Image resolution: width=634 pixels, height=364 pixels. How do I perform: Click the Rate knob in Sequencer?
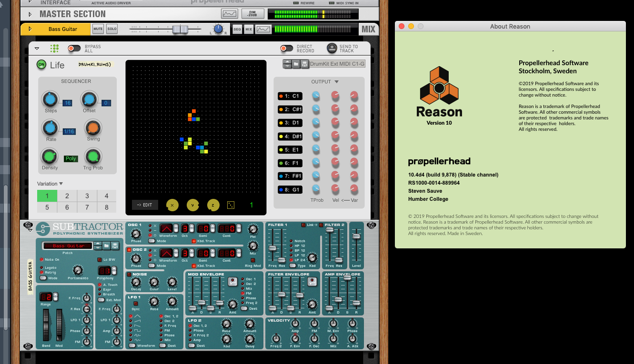(x=50, y=128)
